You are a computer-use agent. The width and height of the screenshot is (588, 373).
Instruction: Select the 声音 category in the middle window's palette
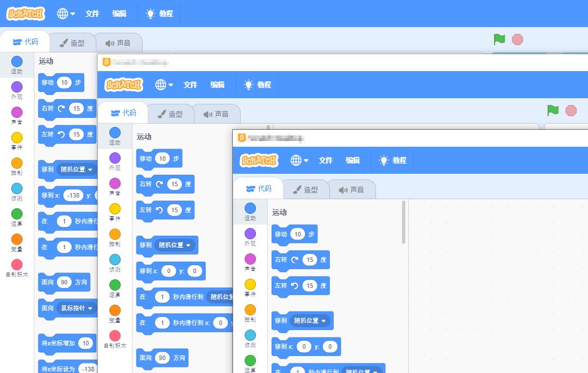(x=115, y=187)
